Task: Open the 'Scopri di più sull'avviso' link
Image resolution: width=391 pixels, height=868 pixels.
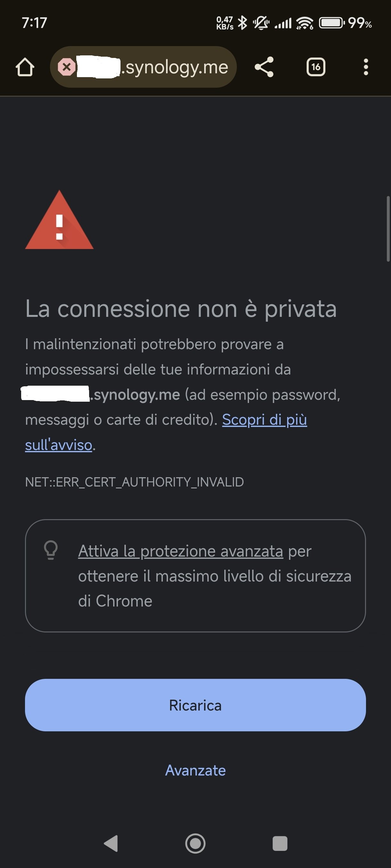Action: [264, 420]
